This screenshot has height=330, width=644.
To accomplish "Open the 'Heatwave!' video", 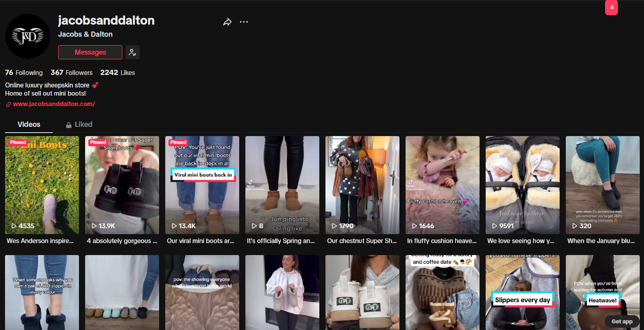I will tap(603, 293).
